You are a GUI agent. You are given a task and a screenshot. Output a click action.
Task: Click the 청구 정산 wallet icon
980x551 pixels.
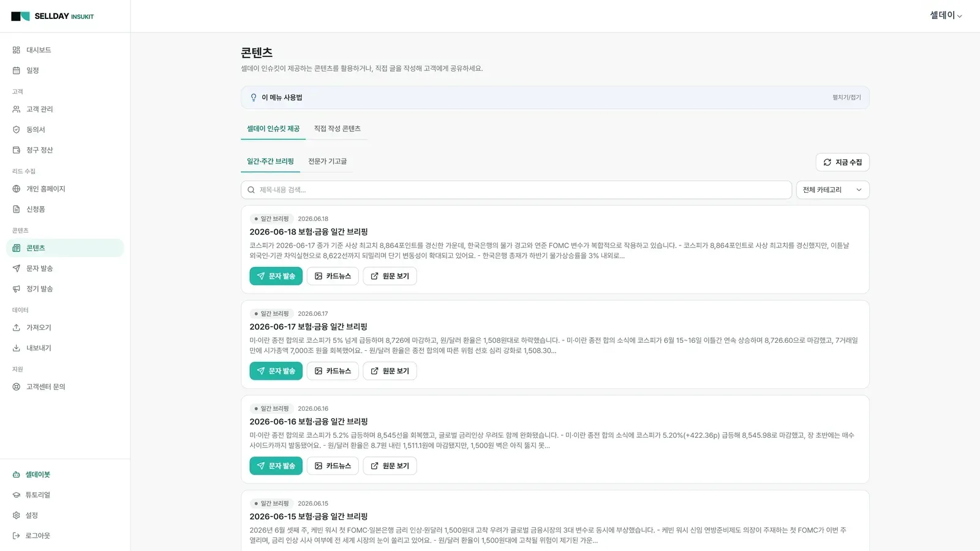pos(17,150)
